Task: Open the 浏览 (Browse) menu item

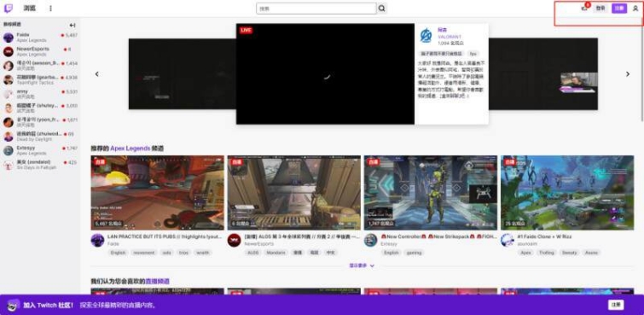Action: [29, 9]
